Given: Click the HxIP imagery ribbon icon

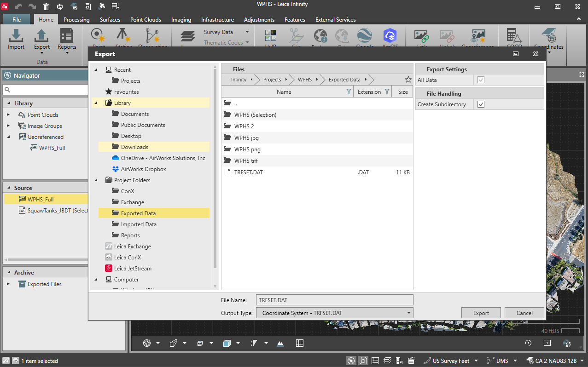Looking at the screenshot, I should click(x=271, y=36).
